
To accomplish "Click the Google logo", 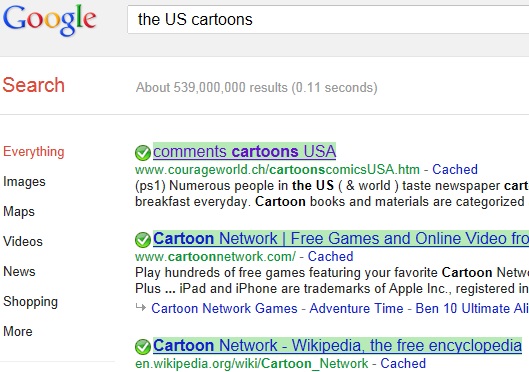I will click(50, 20).
